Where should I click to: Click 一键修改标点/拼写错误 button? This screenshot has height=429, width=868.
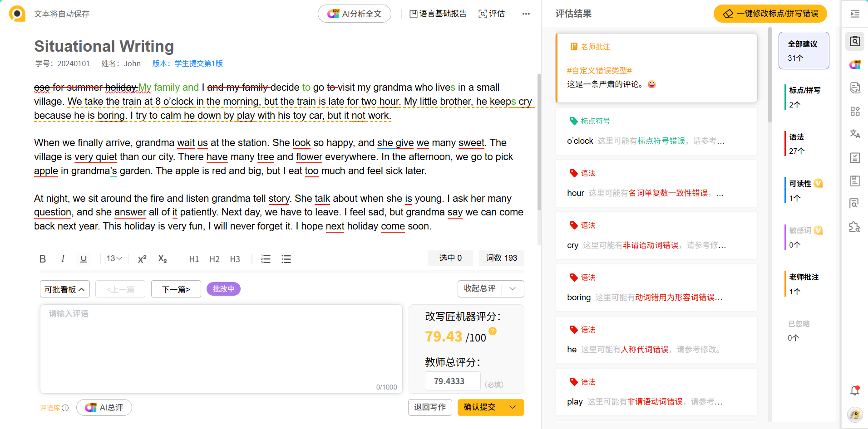[770, 14]
